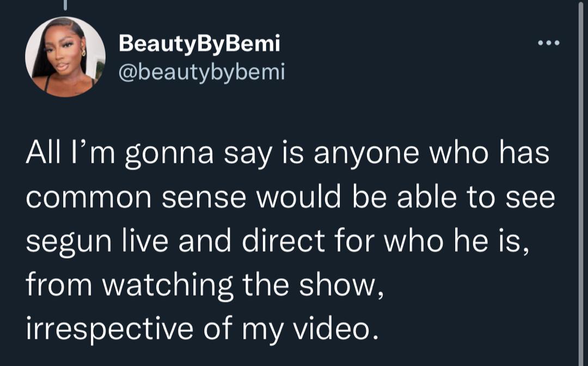
Task: Click the word "show" in the tweet
Action: click(x=346, y=285)
